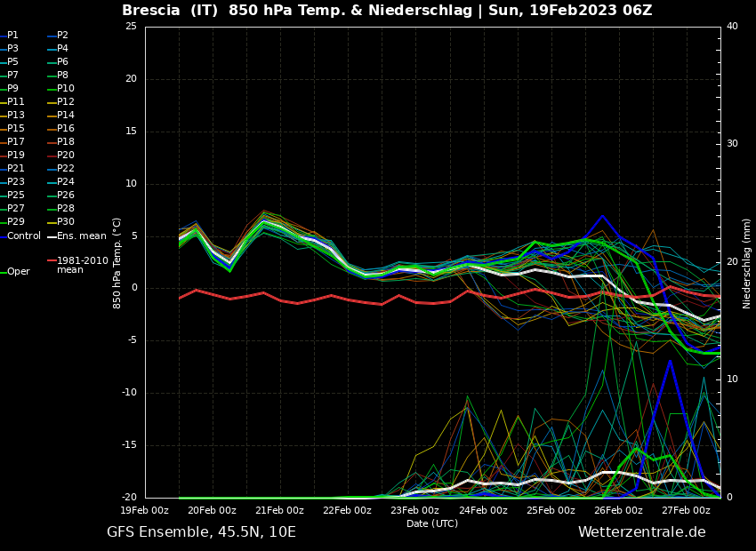Image resolution: width=756 pixels, height=551 pixels.
Task: Select the Ens. mean legend label
Action: coord(82,236)
